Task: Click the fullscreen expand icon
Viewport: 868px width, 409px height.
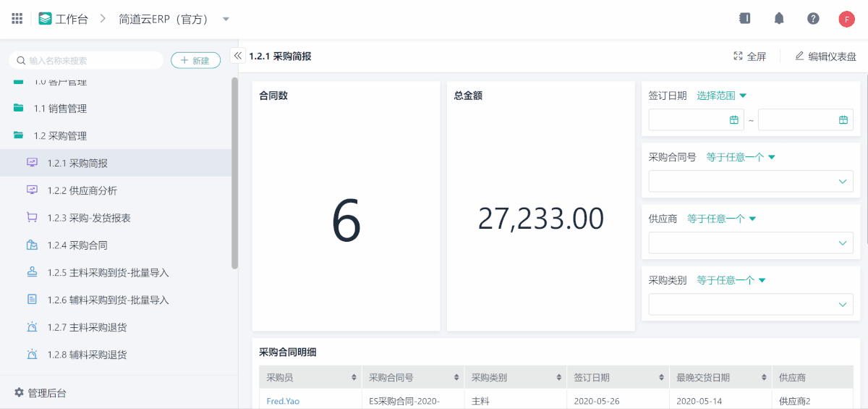Action: pos(738,56)
